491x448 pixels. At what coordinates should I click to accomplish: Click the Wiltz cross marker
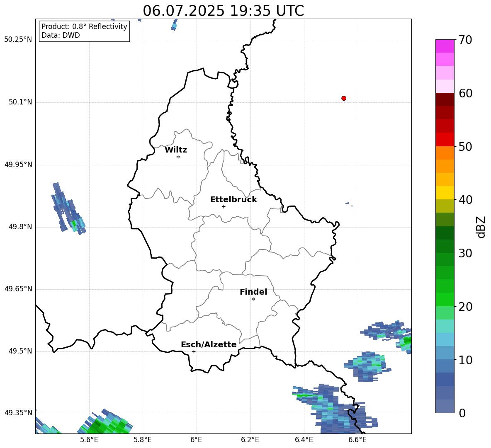point(178,157)
